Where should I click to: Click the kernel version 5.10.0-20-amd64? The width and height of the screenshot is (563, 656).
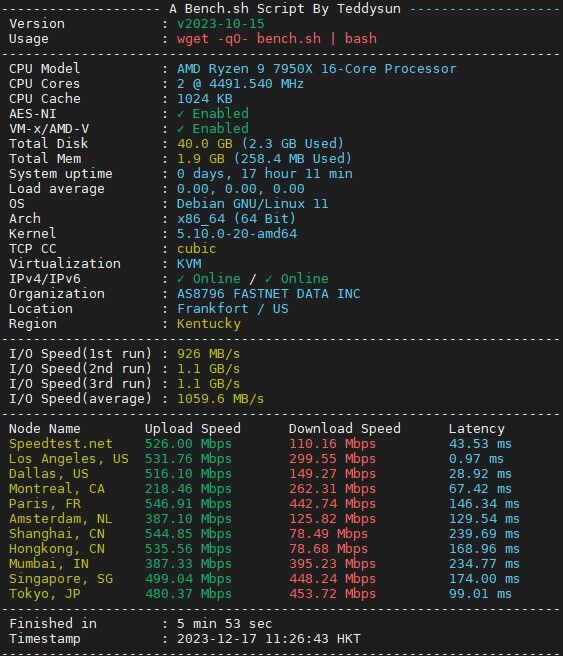coord(237,233)
